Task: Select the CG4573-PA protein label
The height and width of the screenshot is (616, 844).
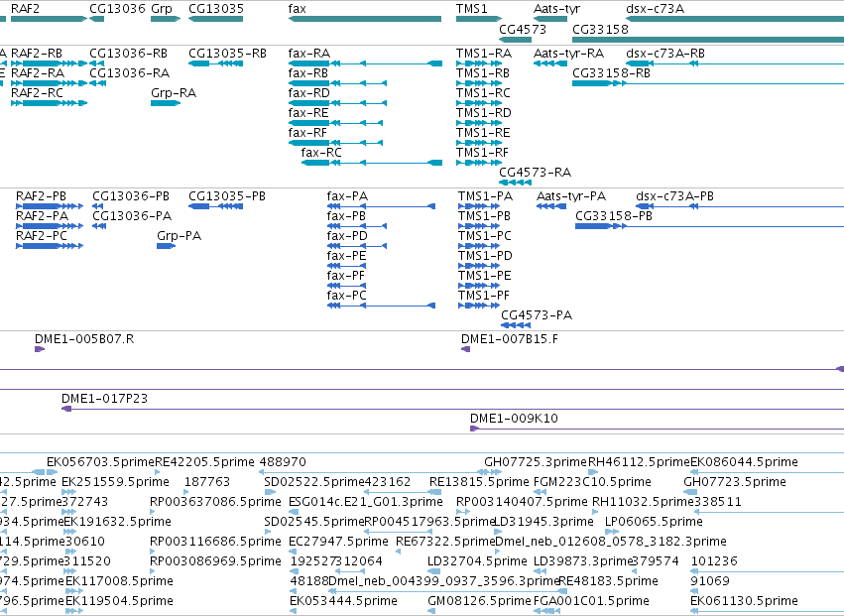Action: point(537,315)
